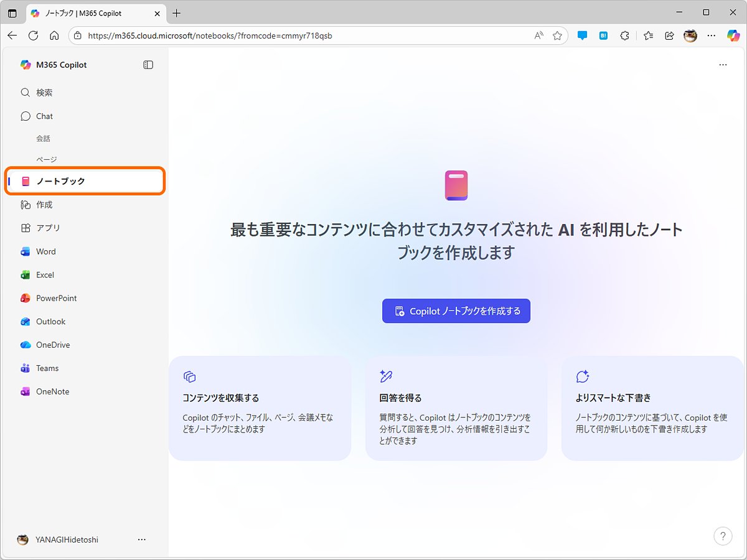The width and height of the screenshot is (747, 560).
Task: Open the Share icon in toolbar
Action: pyautogui.click(x=669, y=35)
